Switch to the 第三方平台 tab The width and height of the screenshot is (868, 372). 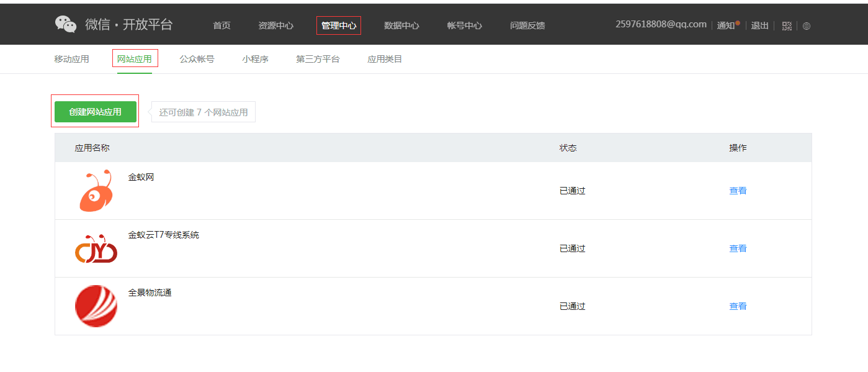tap(318, 59)
